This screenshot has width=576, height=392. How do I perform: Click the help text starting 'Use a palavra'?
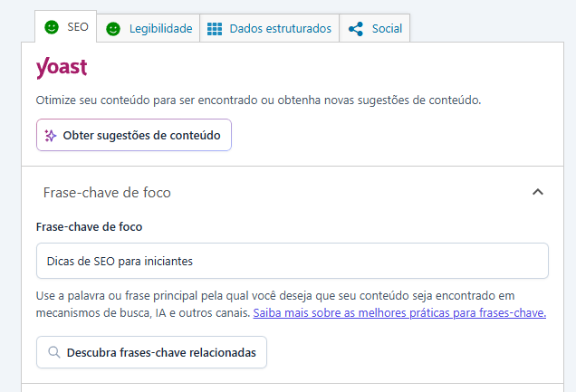(291, 304)
